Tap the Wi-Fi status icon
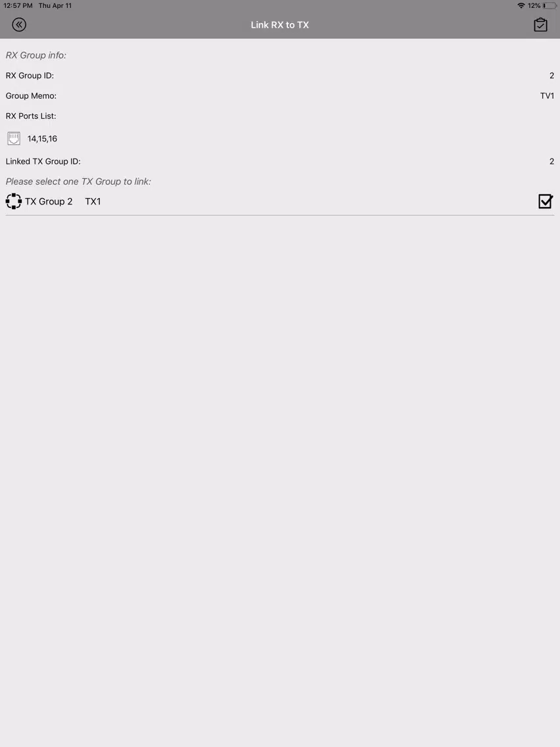This screenshot has width=560, height=747. pos(521,6)
